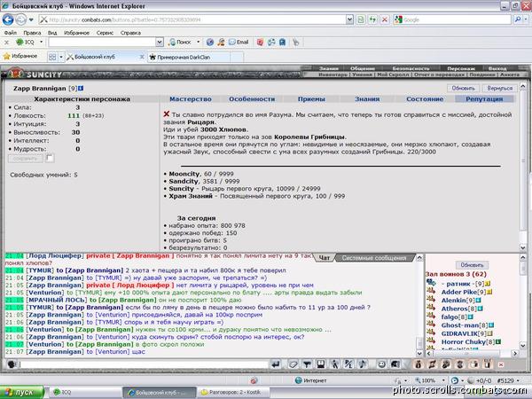
Task: Click the Refresh page icon
Action: (372, 20)
